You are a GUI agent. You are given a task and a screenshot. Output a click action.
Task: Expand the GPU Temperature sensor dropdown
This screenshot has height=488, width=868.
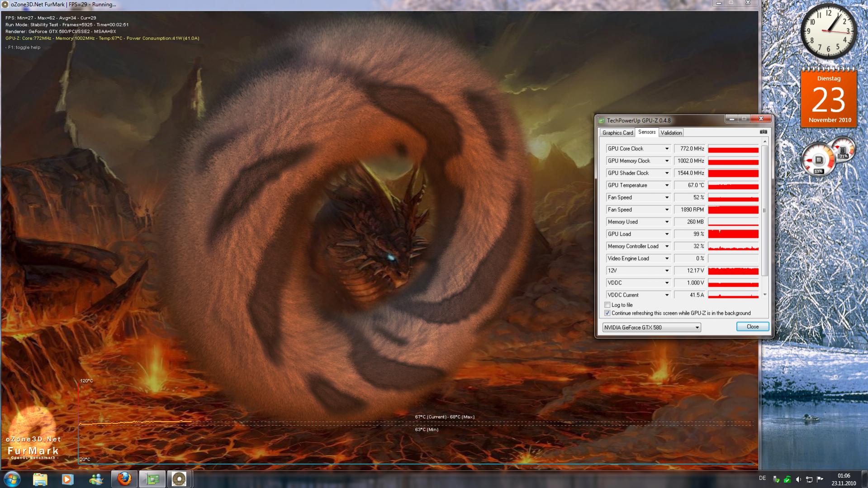[x=667, y=185]
